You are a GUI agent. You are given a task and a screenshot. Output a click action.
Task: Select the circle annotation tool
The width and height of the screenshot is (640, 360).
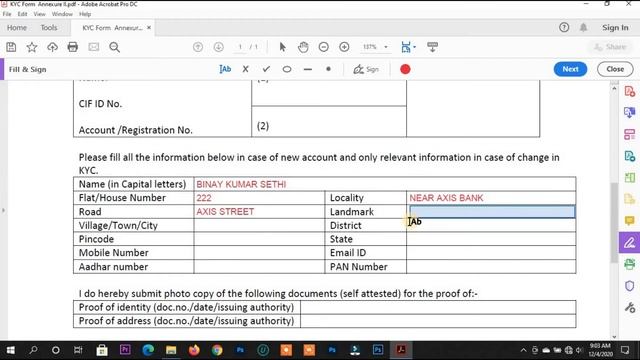point(287,69)
